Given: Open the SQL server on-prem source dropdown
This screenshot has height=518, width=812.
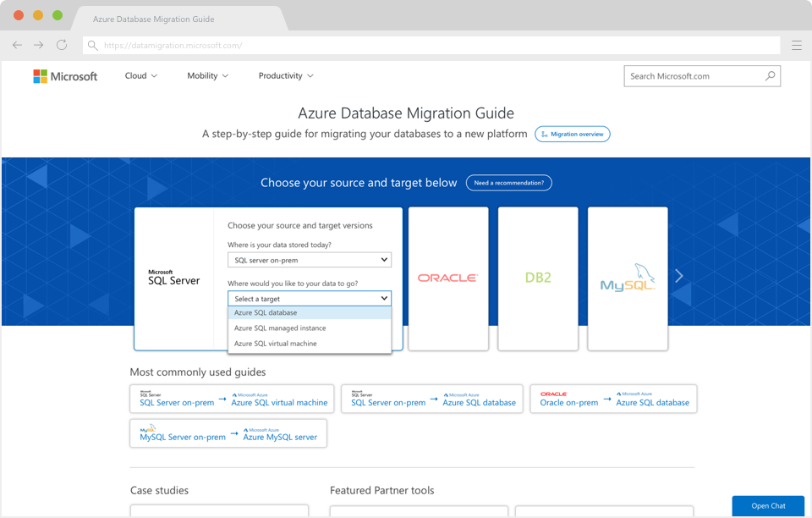Looking at the screenshot, I should pyautogui.click(x=310, y=260).
